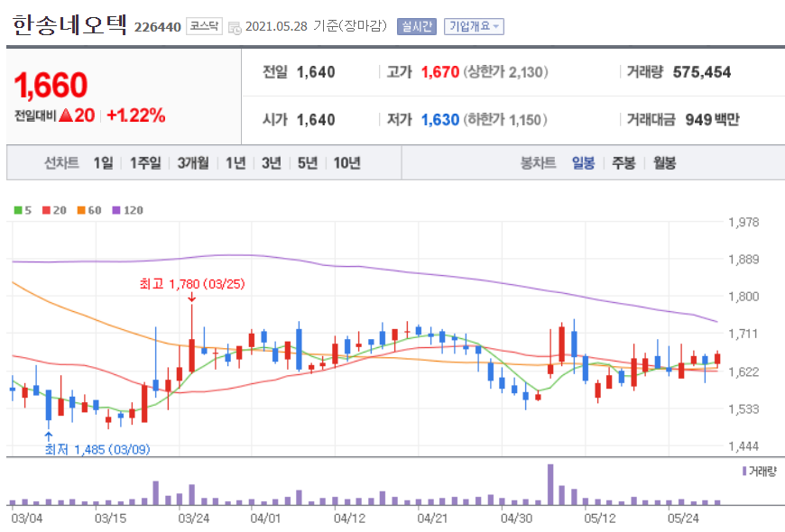Screen dimensions: 785x532
Task: Click the +1.22% change value
Action: point(135,115)
